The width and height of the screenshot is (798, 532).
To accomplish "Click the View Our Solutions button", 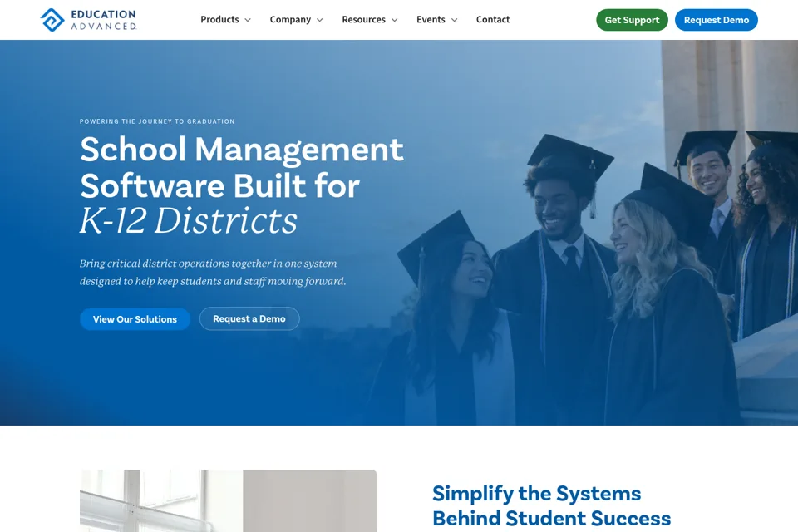I will (x=135, y=319).
